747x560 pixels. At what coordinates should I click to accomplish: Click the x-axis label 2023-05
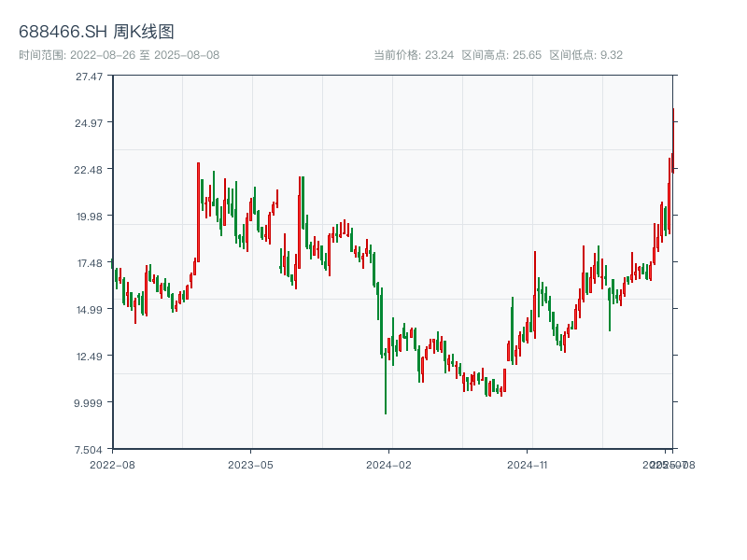click(250, 465)
